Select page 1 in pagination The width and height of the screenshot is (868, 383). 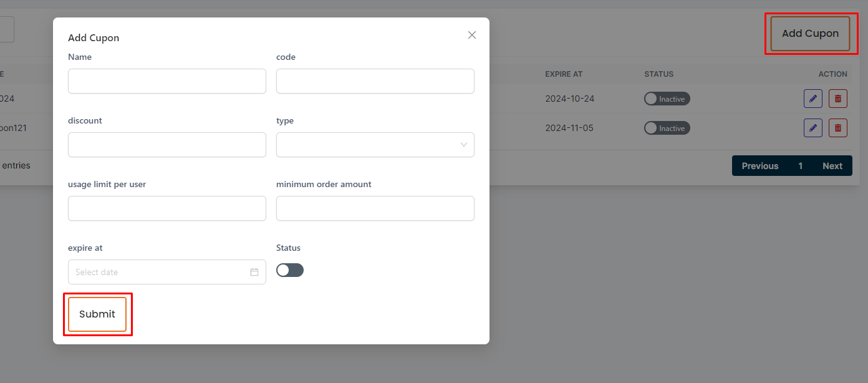pos(800,166)
